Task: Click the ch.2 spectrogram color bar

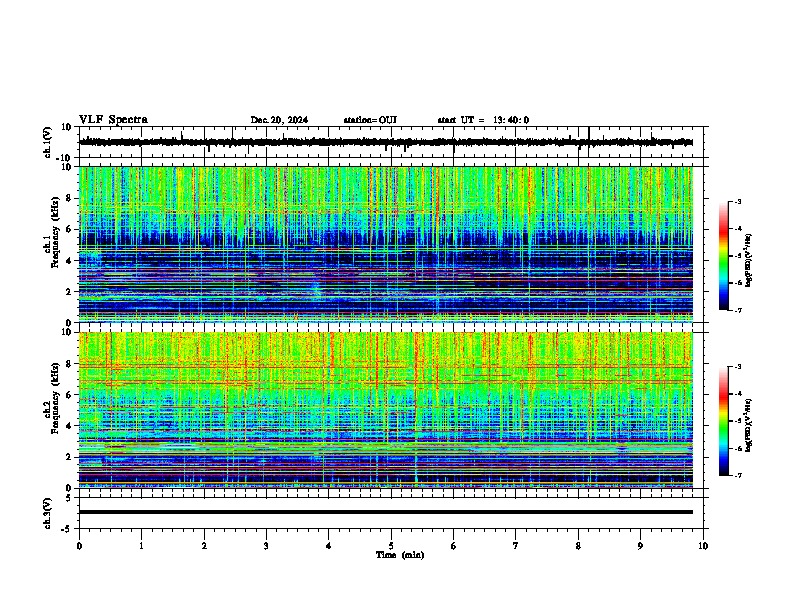Action: pyautogui.click(x=724, y=421)
